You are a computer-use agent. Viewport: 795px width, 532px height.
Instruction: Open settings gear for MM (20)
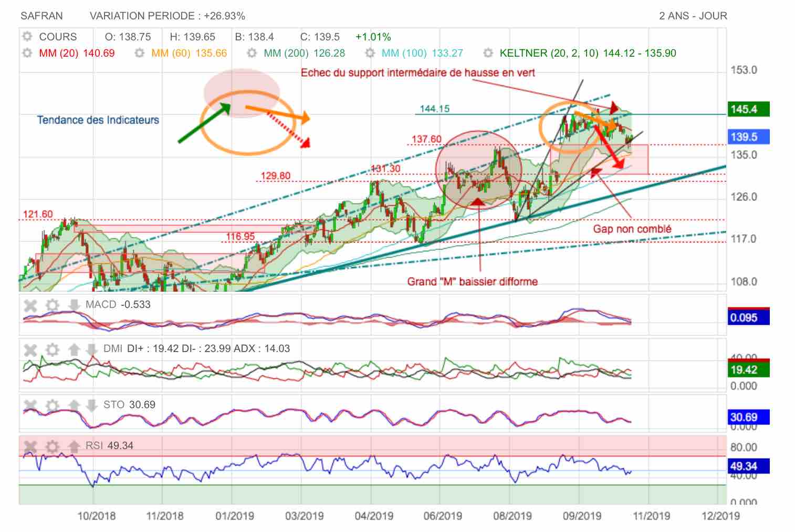click(27, 53)
